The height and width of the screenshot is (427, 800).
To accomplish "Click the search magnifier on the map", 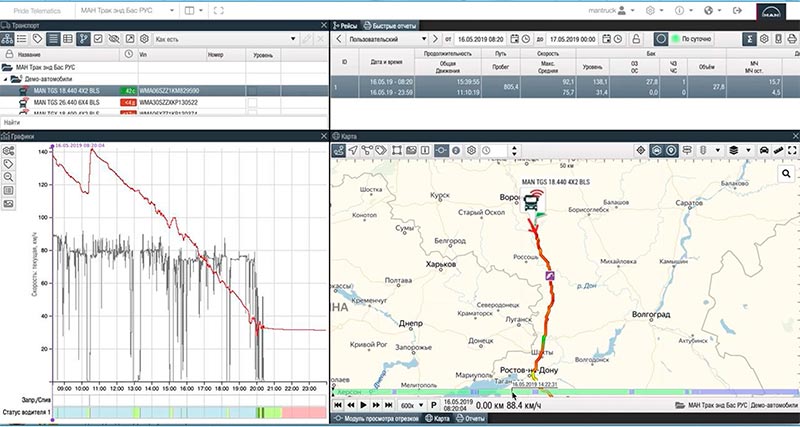I will tap(787, 172).
